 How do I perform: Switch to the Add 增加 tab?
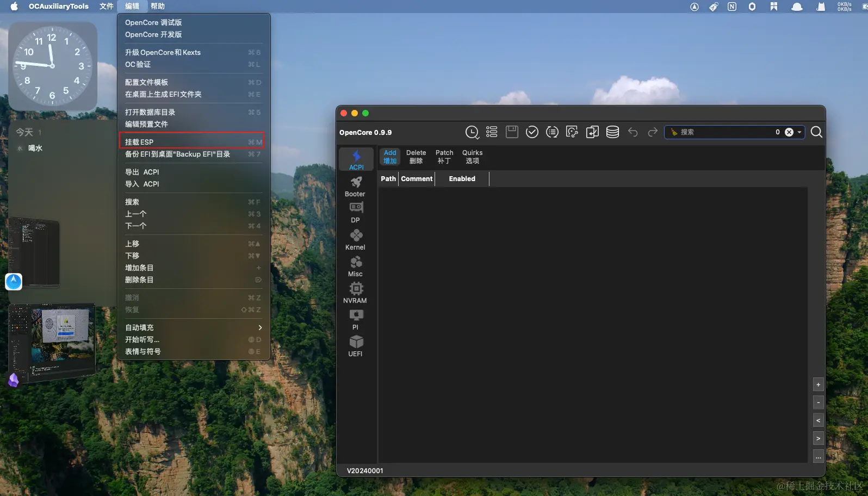390,157
